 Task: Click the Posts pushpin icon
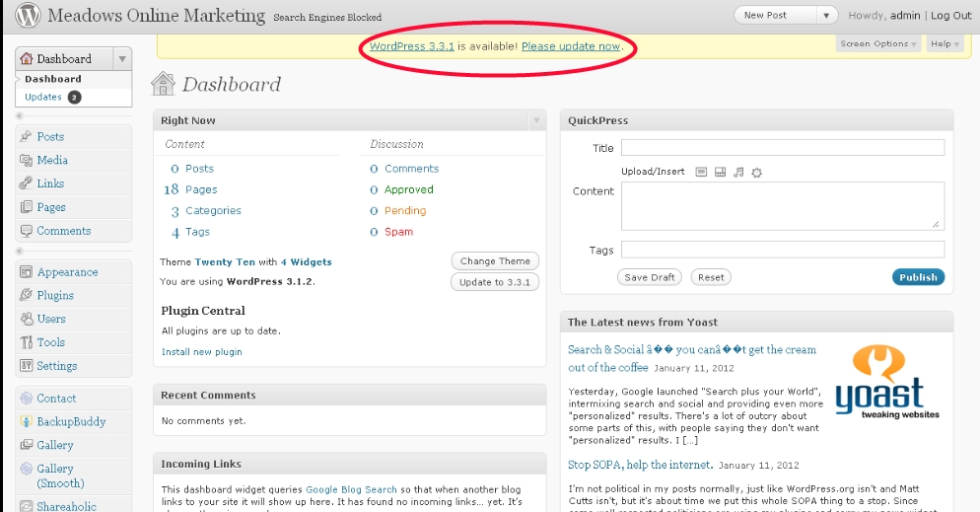tap(26, 136)
